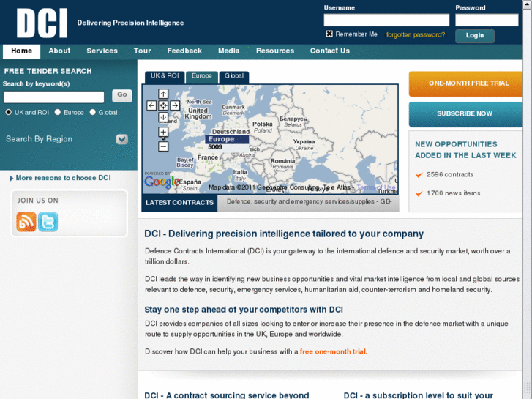
Task: Open the Resources menu item
Action: click(x=275, y=51)
